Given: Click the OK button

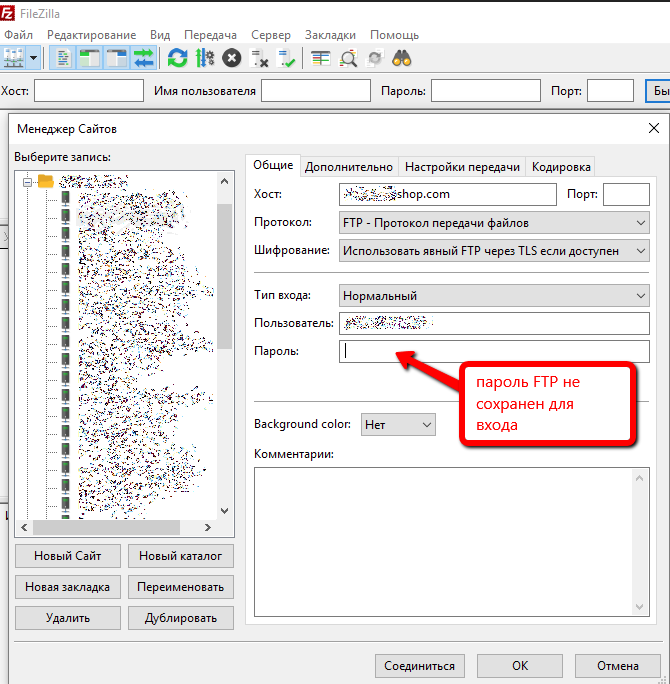Looking at the screenshot, I should (x=520, y=666).
